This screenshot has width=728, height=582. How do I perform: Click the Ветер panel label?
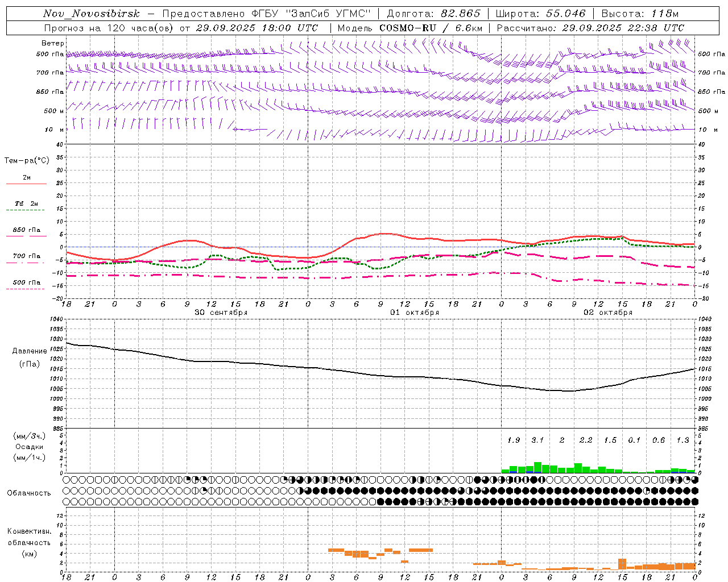pyautogui.click(x=53, y=43)
